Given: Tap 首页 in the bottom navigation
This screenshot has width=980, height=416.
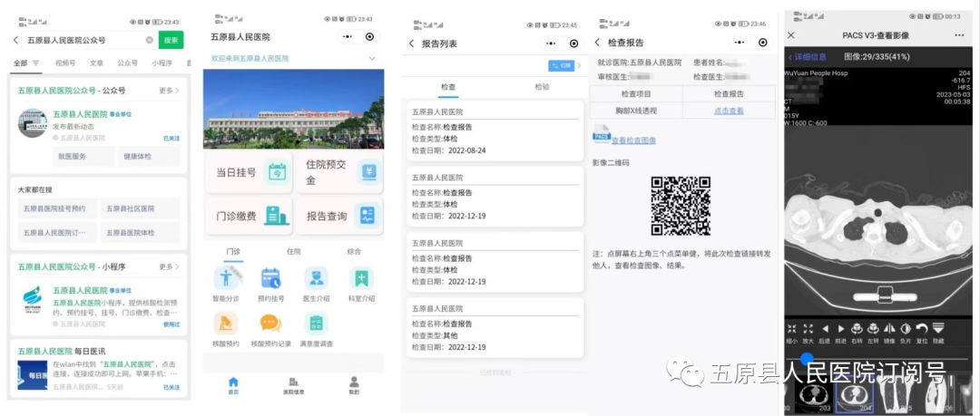Looking at the screenshot, I should (233, 385).
